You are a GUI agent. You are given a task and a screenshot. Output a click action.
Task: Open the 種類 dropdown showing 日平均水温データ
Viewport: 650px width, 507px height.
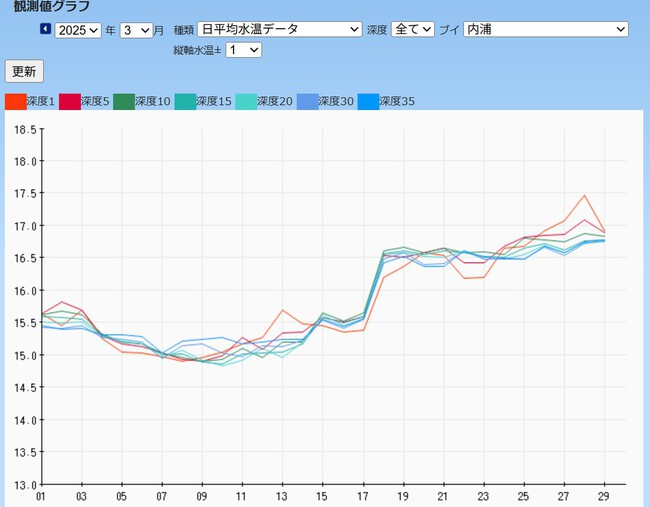(279, 29)
